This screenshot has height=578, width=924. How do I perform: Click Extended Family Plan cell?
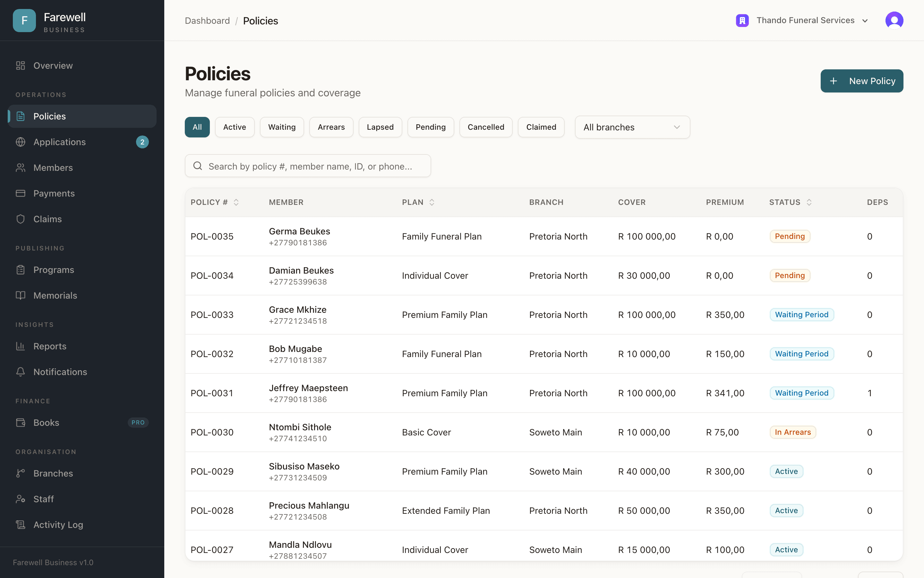point(446,511)
